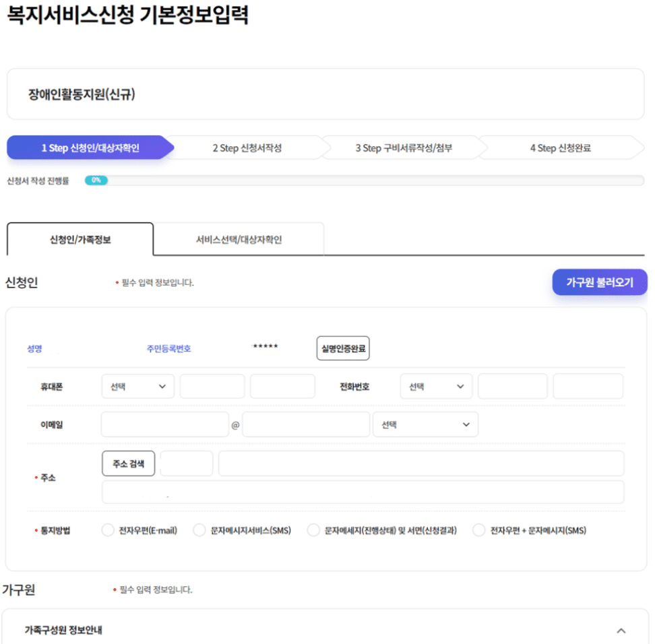Image resolution: width=655 pixels, height=644 pixels.
Task: Click the 주소 검색 address search button
Action: coord(128,463)
